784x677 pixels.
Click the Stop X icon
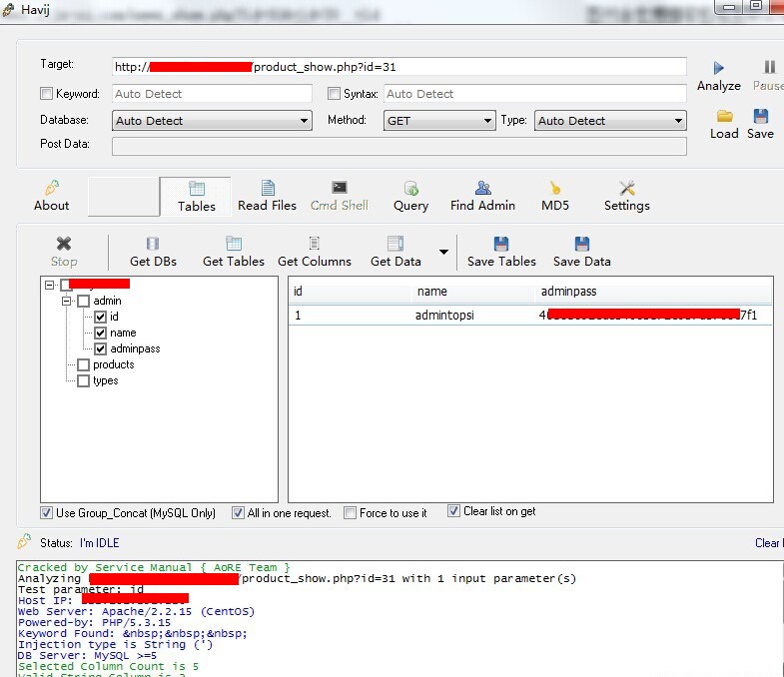64,244
